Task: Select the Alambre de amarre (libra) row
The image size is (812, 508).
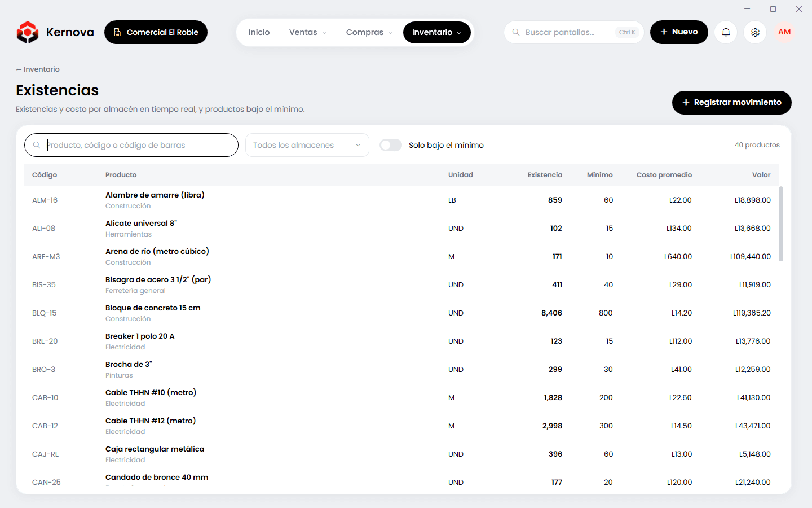Action: coord(401,200)
